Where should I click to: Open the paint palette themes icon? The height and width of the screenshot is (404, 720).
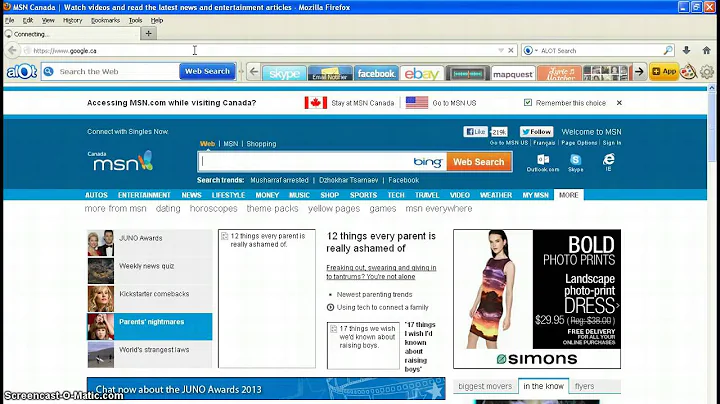[688, 72]
